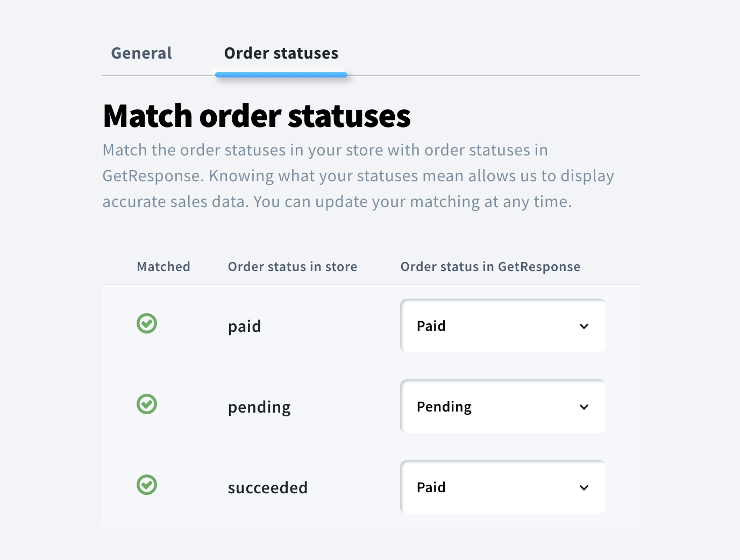
Task: Click the blue active tab underline indicator
Action: (281, 75)
